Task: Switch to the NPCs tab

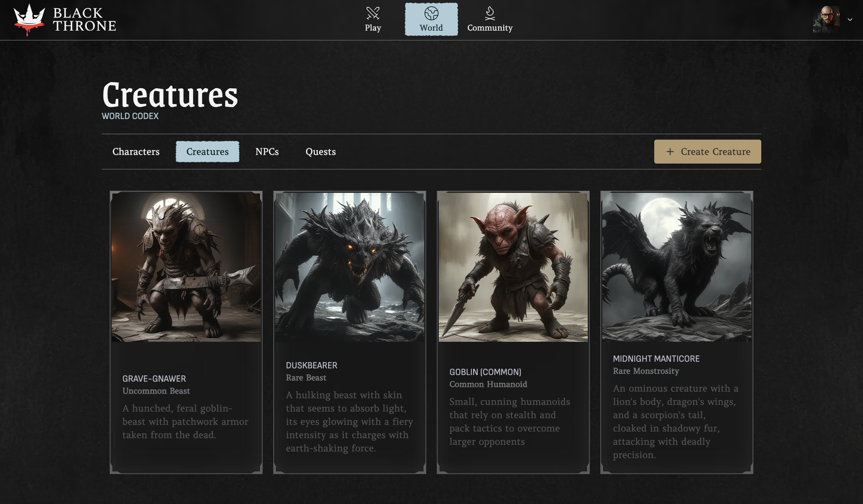Action: [267, 152]
